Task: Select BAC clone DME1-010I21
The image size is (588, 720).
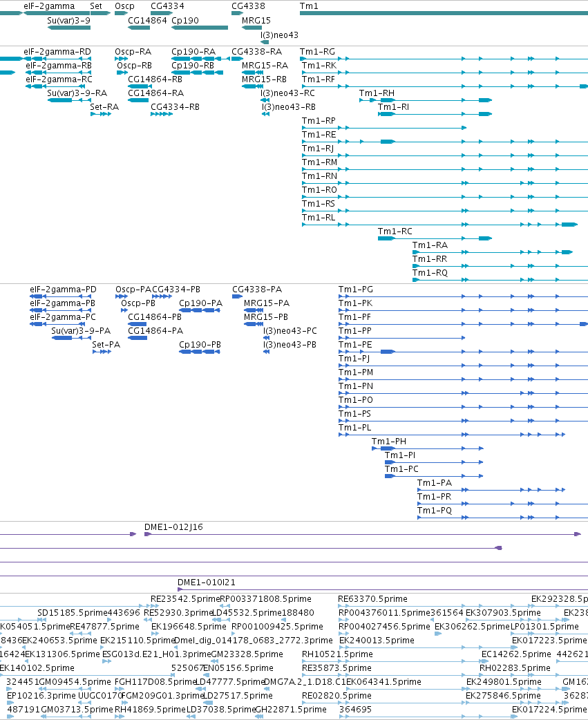Action: tap(207, 582)
